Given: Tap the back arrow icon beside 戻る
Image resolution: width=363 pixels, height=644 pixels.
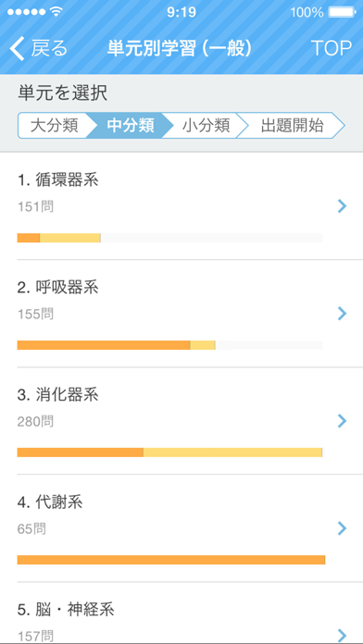Looking at the screenshot, I should point(18,48).
